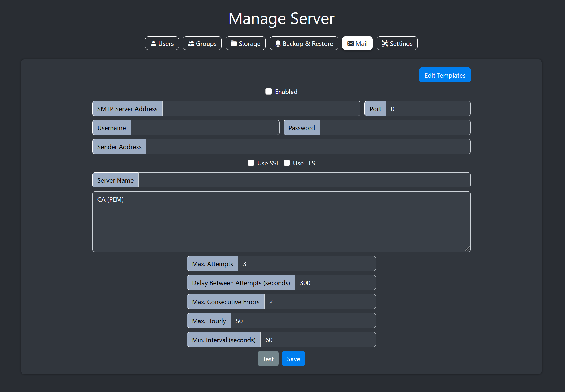The width and height of the screenshot is (565, 392).
Task: Click into the Port field
Action: click(428, 109)
